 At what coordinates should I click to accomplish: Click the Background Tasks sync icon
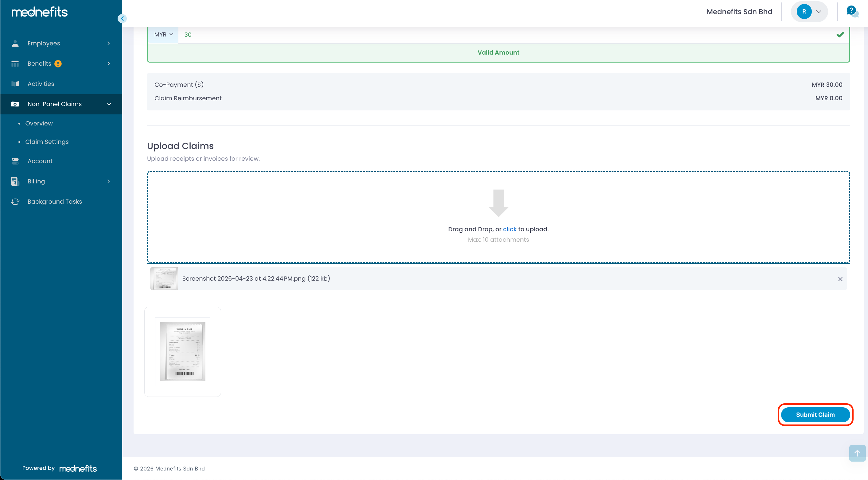pos(15,202)
